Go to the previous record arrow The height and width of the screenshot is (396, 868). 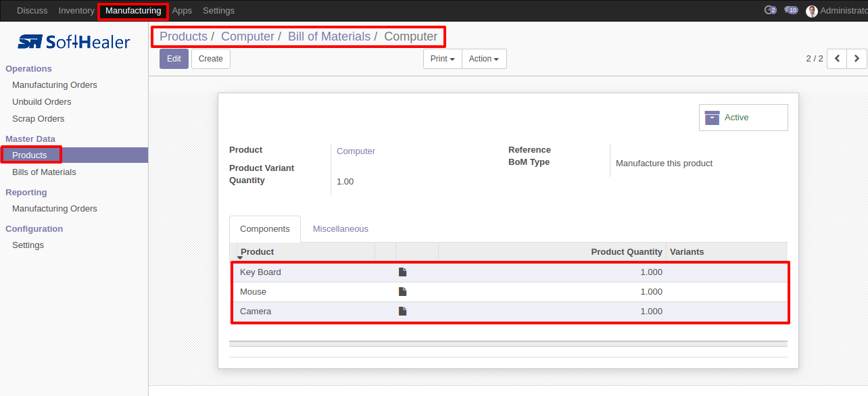click(837, 59)
